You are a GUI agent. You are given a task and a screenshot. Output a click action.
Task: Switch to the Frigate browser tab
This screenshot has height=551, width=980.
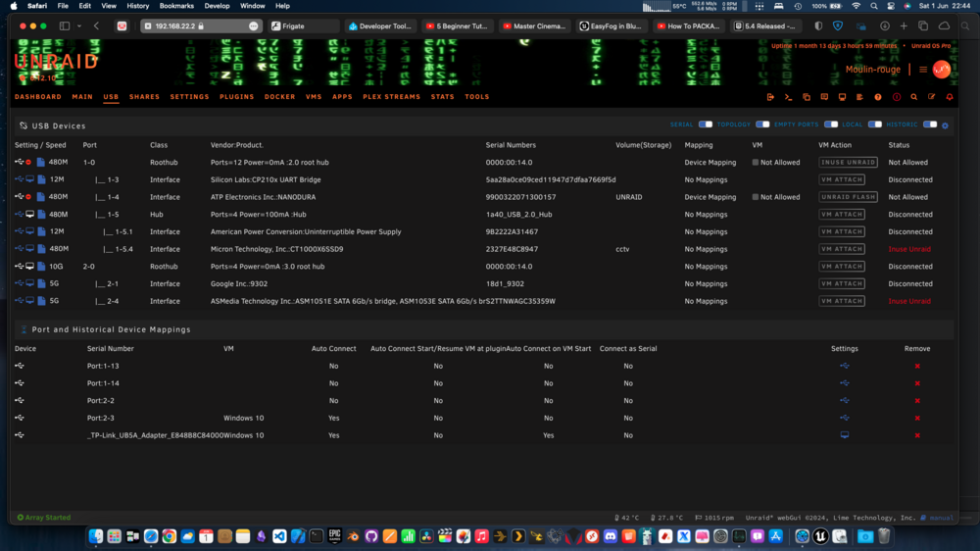[305, 26]
